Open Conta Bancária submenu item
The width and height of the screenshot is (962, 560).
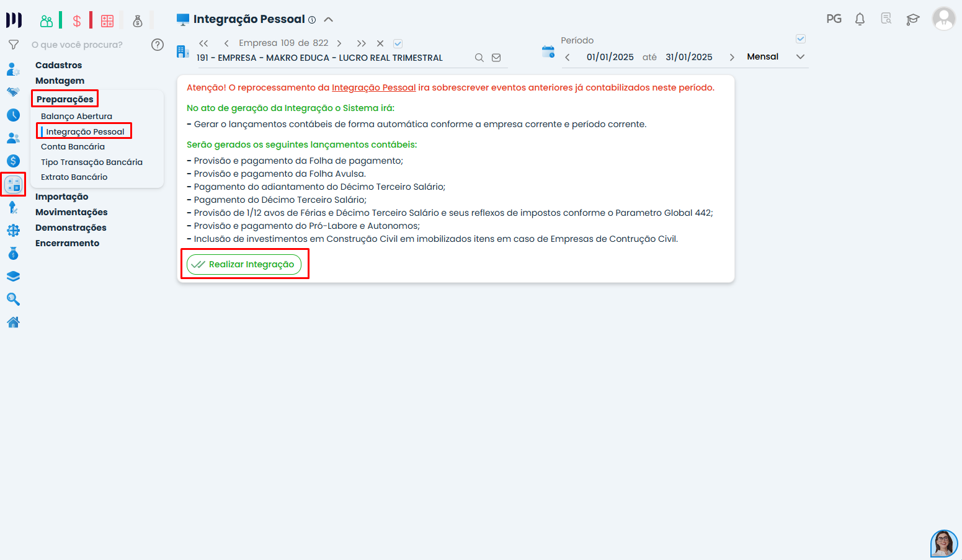[x=73, y=147]
